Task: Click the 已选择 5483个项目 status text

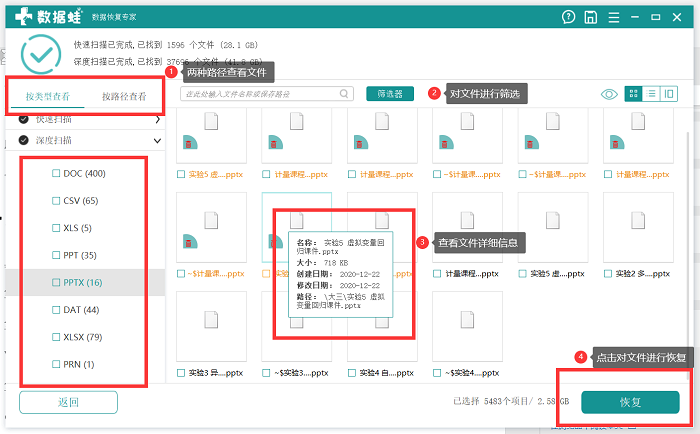Action: tap(511, 401)
